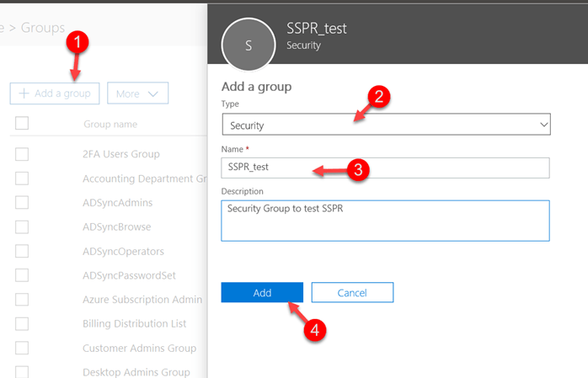Open the Customer Admins Group entry
This screenshot has width=588, height=378.
[139, 348]
